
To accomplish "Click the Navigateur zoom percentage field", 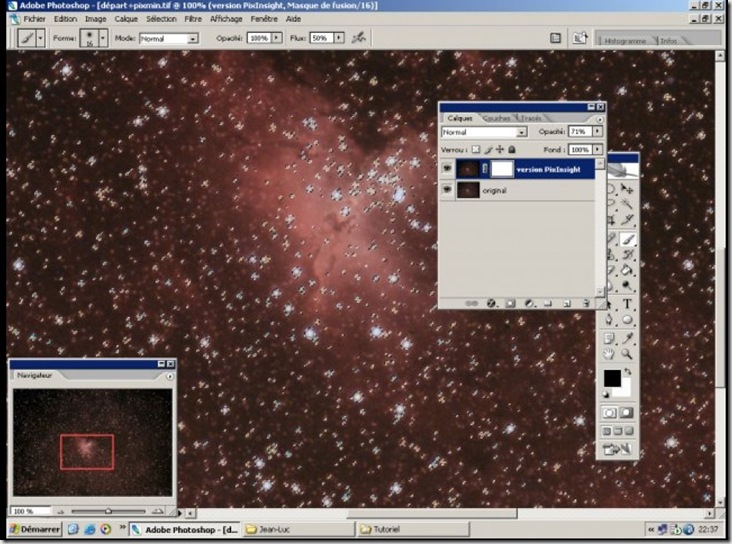I will 29,511.
